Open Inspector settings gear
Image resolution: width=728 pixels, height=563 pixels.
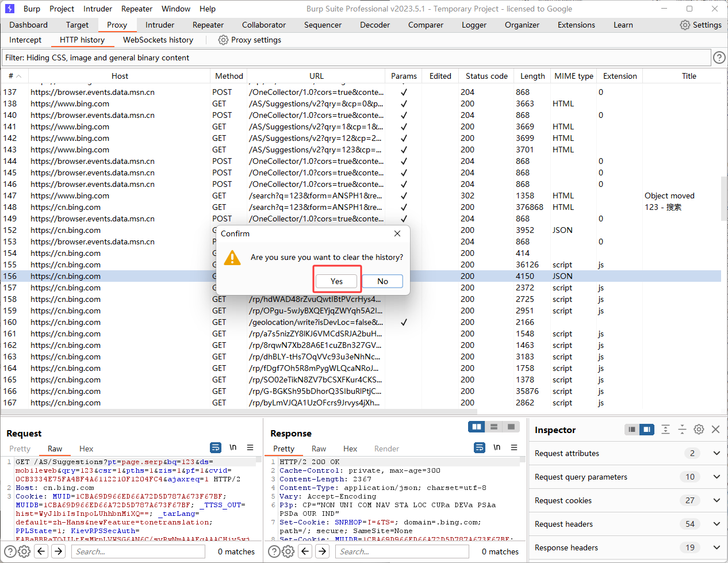pos(699,430)
